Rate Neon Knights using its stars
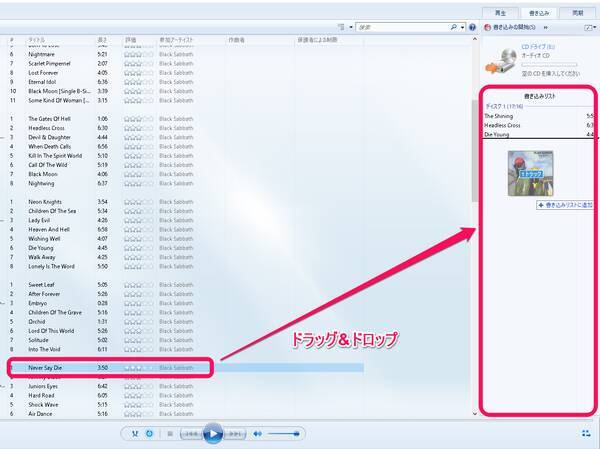Image resolution: width=600 pixels, height=449 pixels. pos(139,202)
